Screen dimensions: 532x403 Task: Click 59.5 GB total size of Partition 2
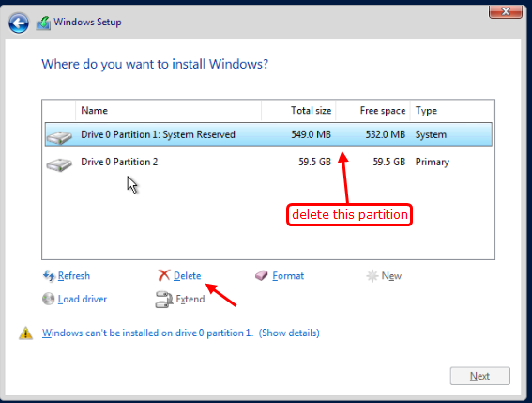point(314,162)
